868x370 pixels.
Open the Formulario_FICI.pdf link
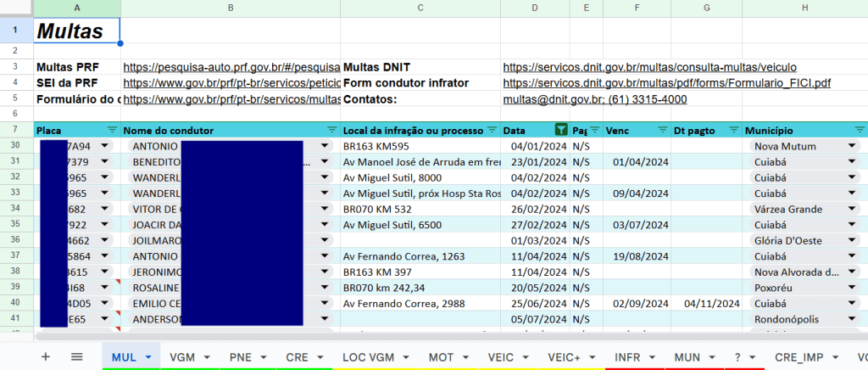[666, 83]
